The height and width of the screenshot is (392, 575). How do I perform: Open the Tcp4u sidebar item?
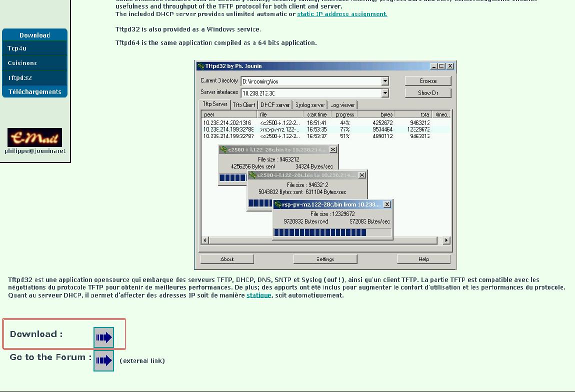[35, 48]
